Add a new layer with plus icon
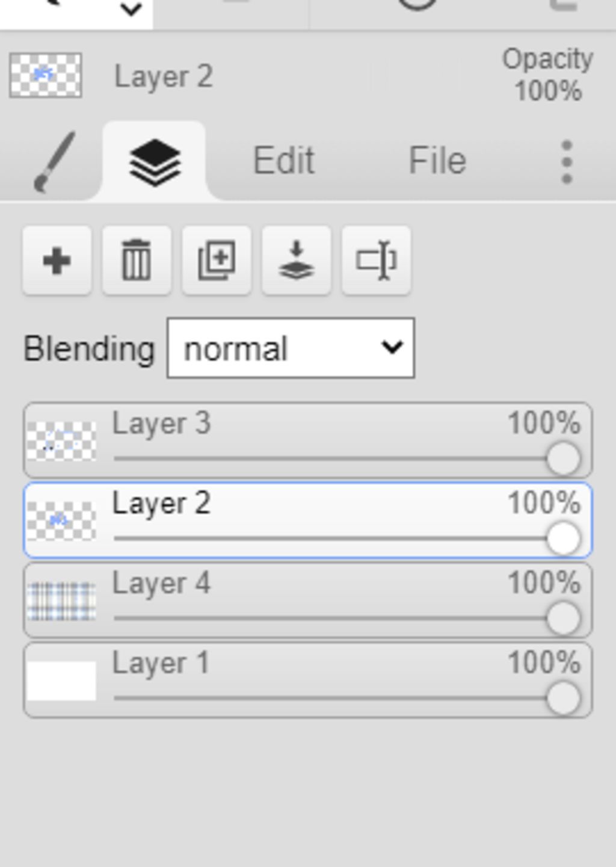616x867 pixels. [x=57, y=261]
